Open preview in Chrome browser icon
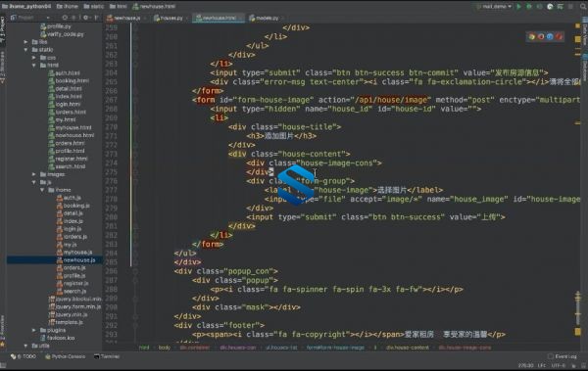 tap(532, 36)
